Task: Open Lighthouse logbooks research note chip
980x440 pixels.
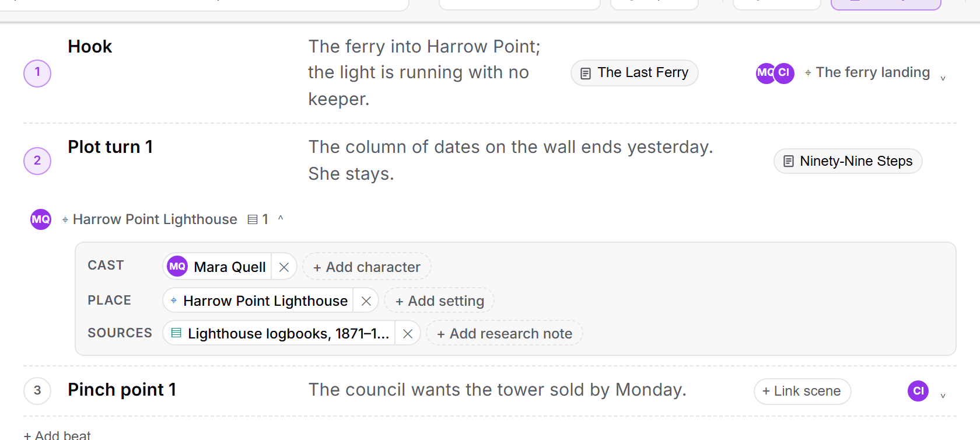Action: pyautogui.click(x=279, y=334)
